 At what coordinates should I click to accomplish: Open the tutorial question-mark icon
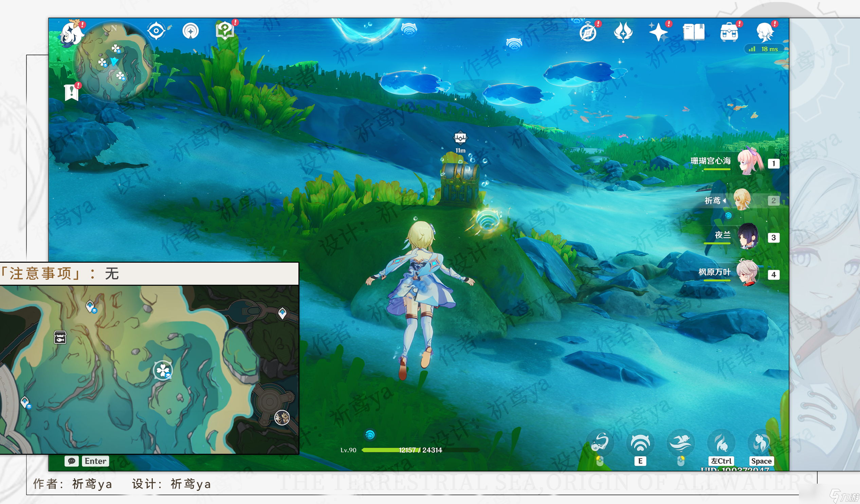[224, 31]
